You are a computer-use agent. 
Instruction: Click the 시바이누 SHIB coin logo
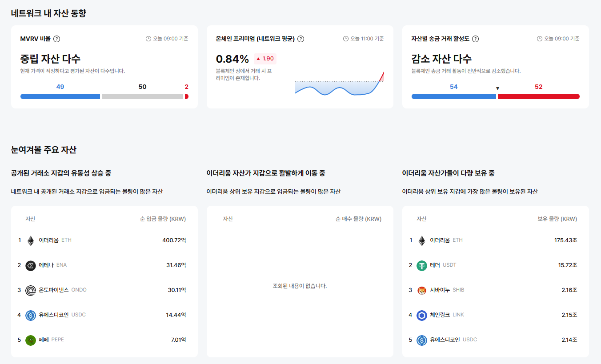(422, 290)
